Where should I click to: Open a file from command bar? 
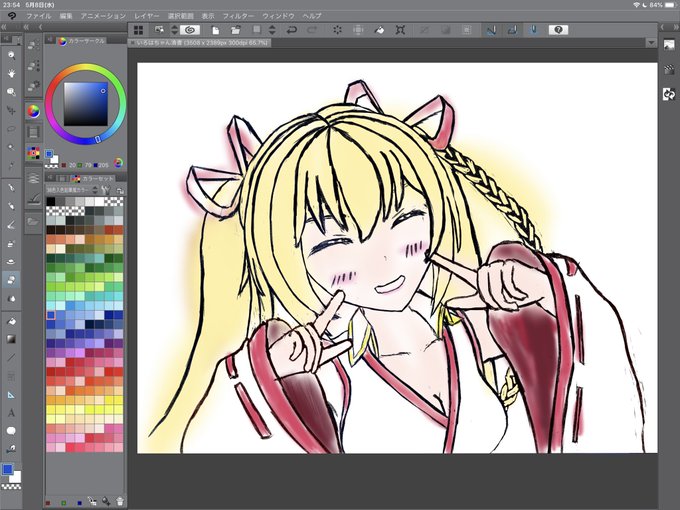pos(235,30)
